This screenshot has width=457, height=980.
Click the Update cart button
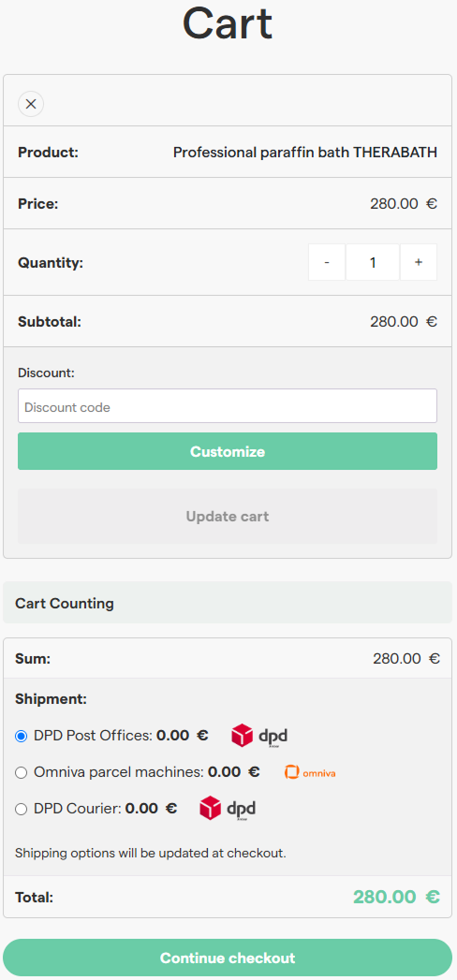click(x=228, y=517)
